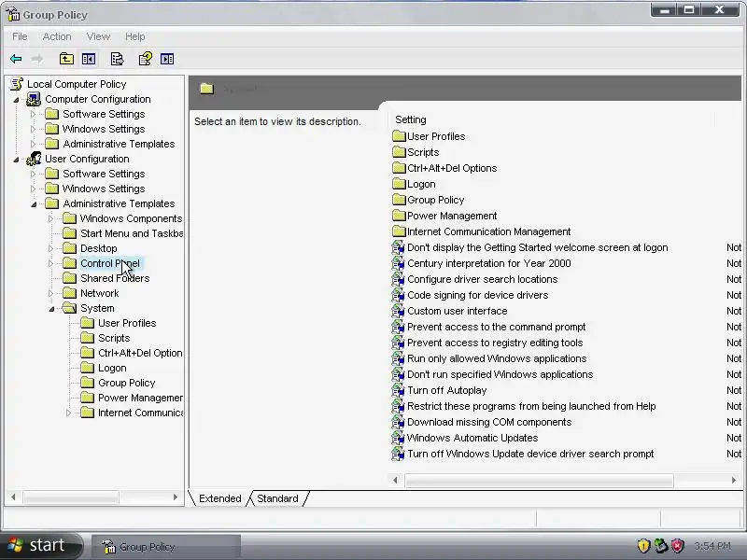Click the Computer Configuration icon in tree
Image resolution: width=747 pixels, height=560 pixels.
(34, 99)
